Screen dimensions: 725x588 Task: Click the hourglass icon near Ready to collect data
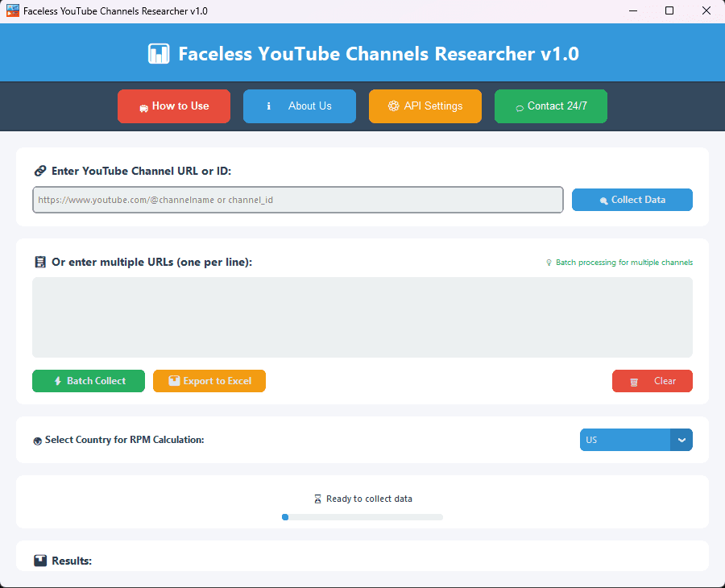click(317, 498)
